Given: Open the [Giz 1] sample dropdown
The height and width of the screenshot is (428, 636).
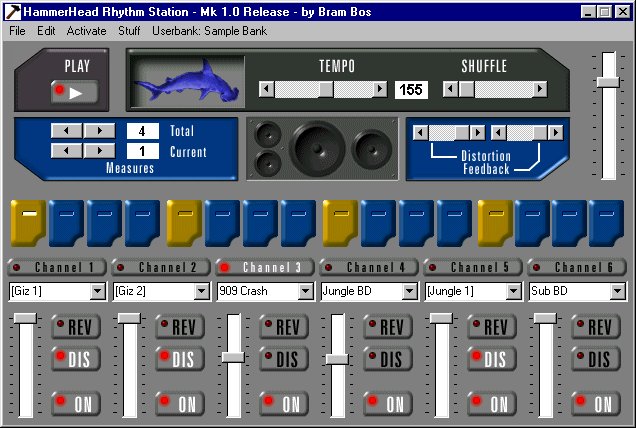Looking at the screenshot, I should [98, 291].
